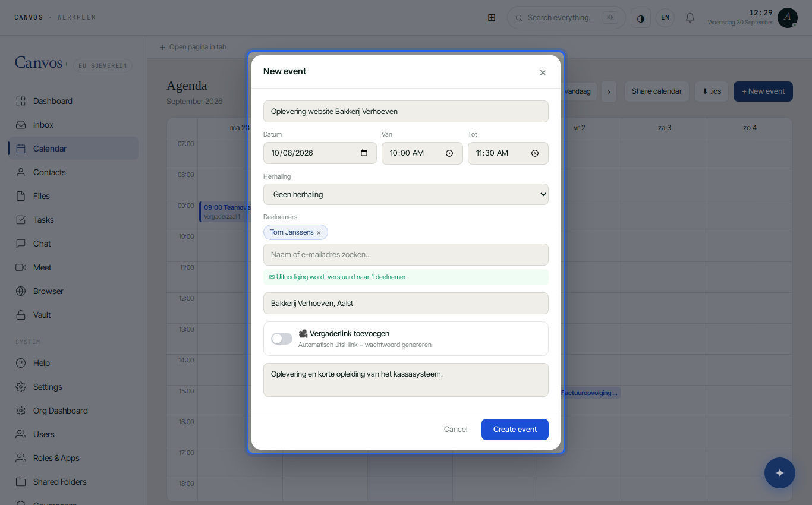Open Tasks in the sidebar
The image size is (812, 505).
coord(73,220)
